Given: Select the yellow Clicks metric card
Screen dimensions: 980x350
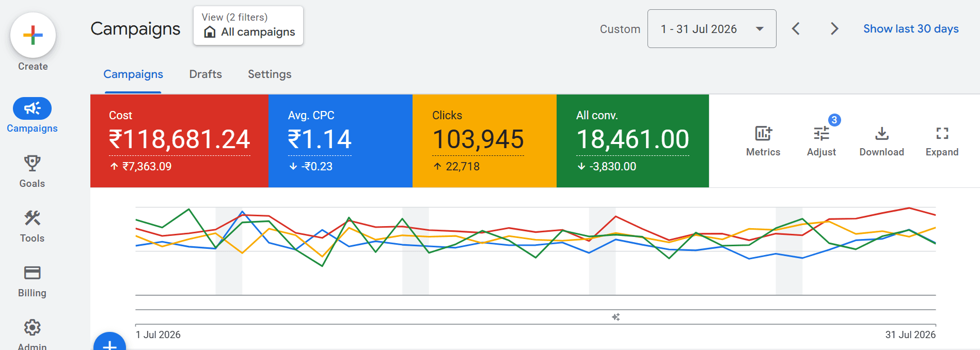Looking at the screenshot, I should click(484, 141).
